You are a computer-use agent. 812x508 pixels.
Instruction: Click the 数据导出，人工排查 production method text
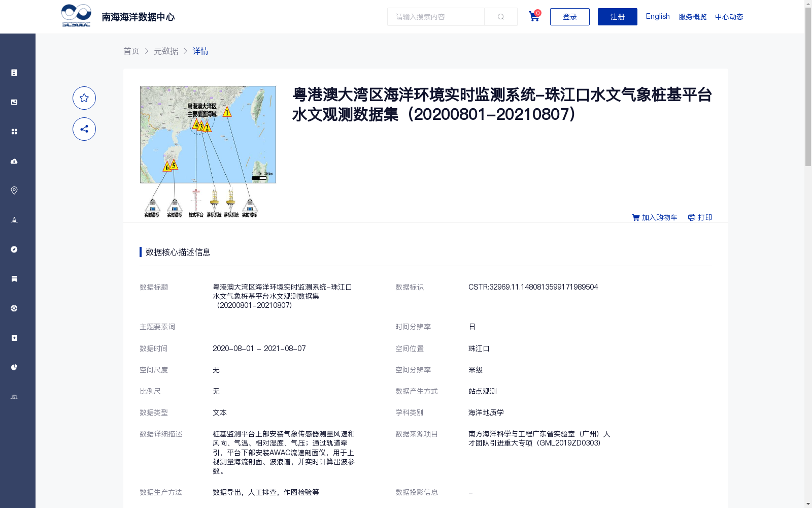point(266,492)
